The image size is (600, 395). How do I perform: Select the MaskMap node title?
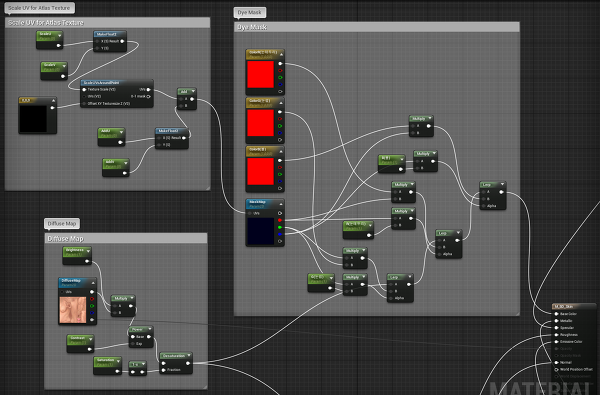[x=257, y=202]
